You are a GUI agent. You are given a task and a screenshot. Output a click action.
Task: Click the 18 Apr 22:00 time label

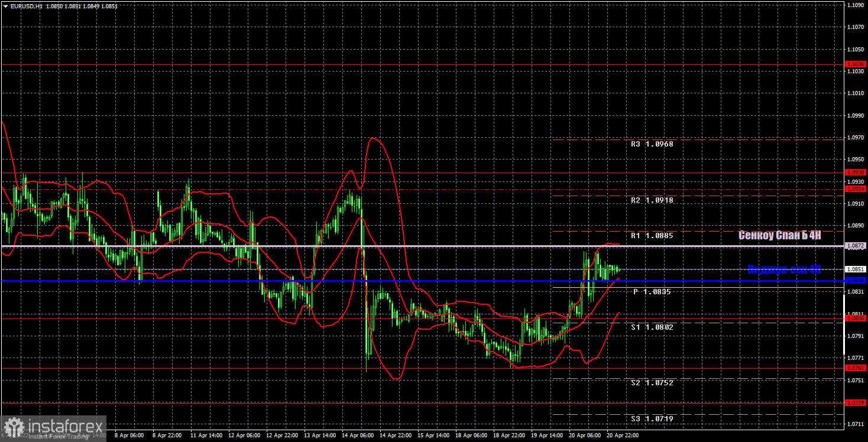(509, 435)
